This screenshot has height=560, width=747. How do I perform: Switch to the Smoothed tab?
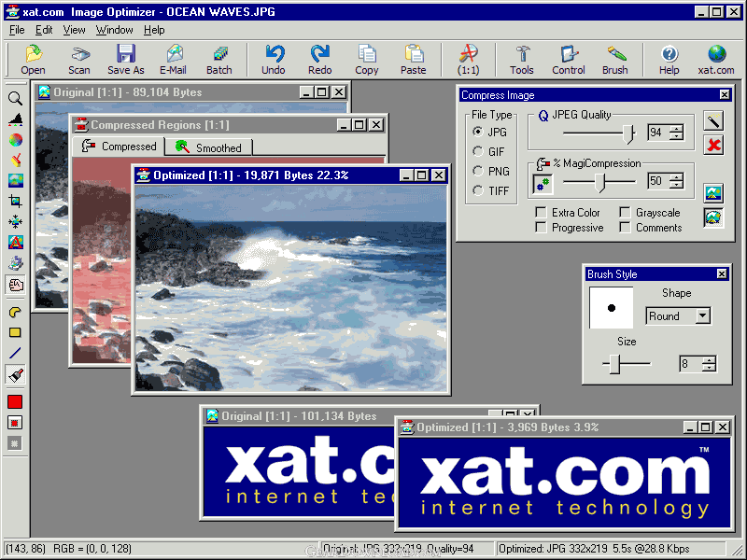click(209, 147)
